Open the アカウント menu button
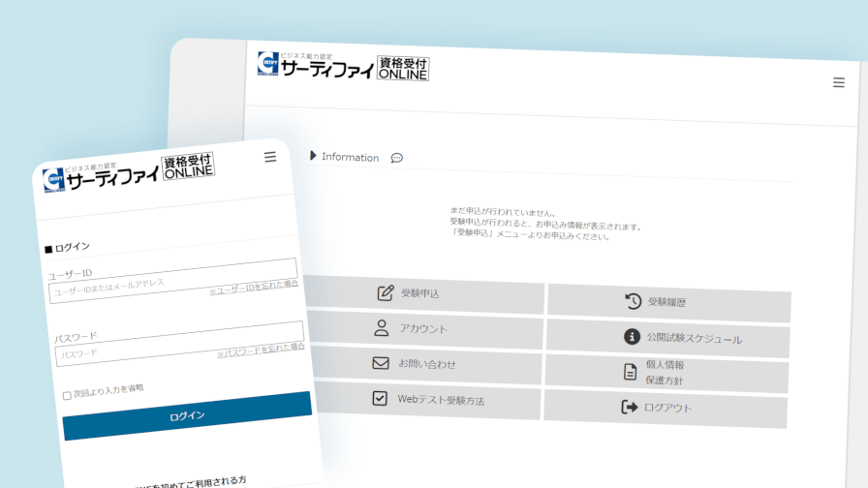The image size is (868, 488). tap(423, 329)
